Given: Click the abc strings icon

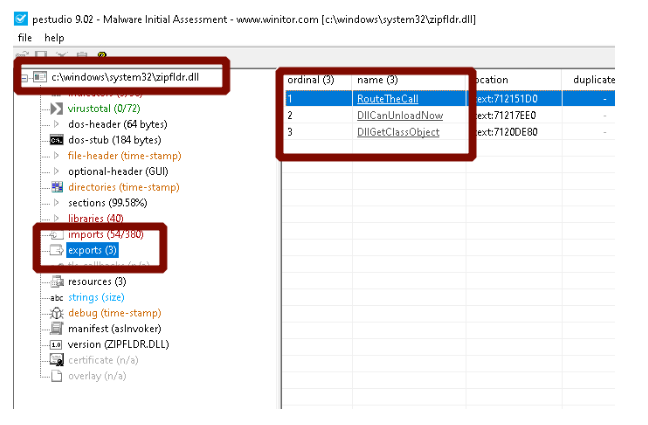Looking at the screenshot, I should coord(57,298).
